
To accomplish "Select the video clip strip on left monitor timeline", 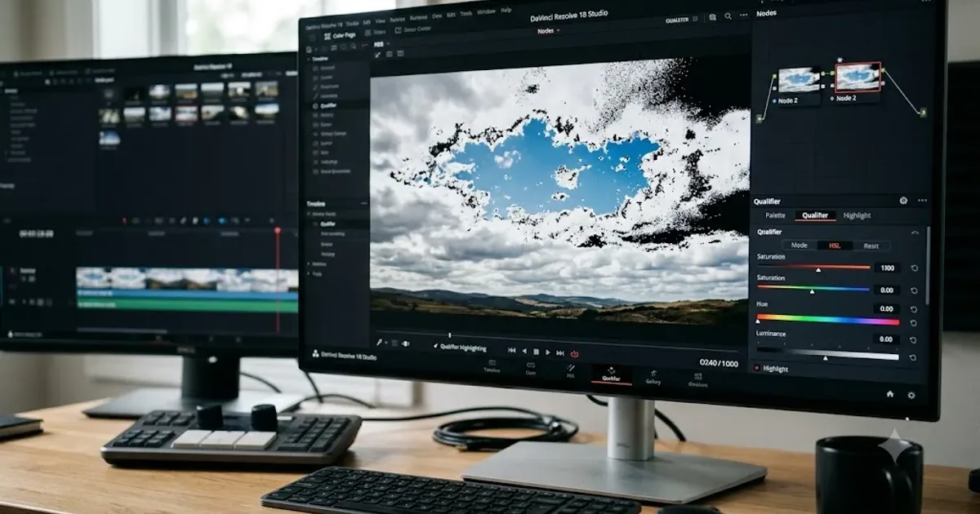I will [x=187, y=278].
